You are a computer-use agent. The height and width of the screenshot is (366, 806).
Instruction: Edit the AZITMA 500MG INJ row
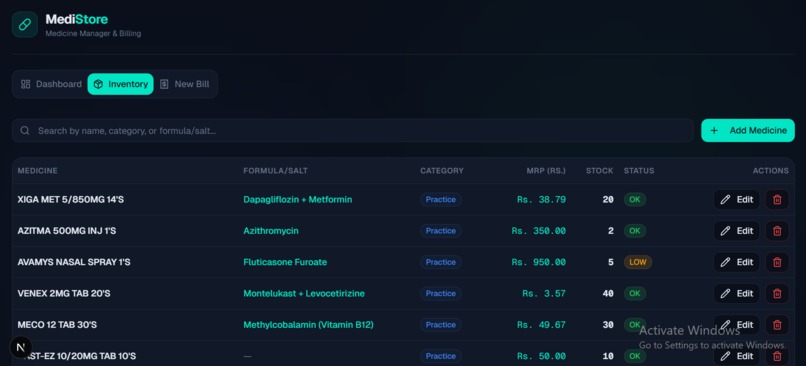pyautogui.click(x=737, y=231)
